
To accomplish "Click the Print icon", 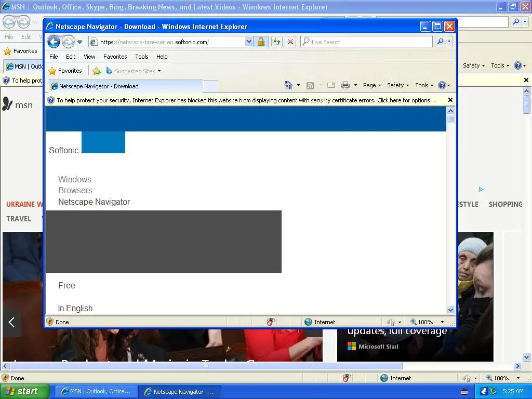I will [345, 85].
